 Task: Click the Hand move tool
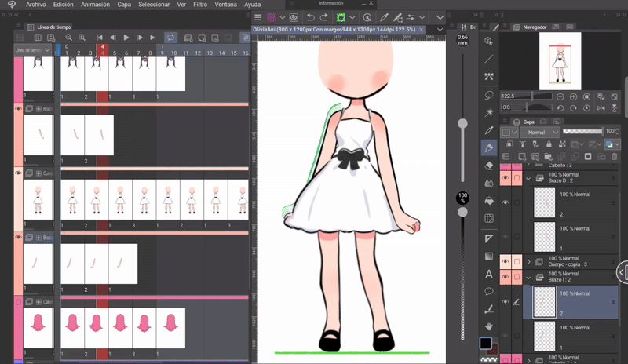[x=489, y=326]
